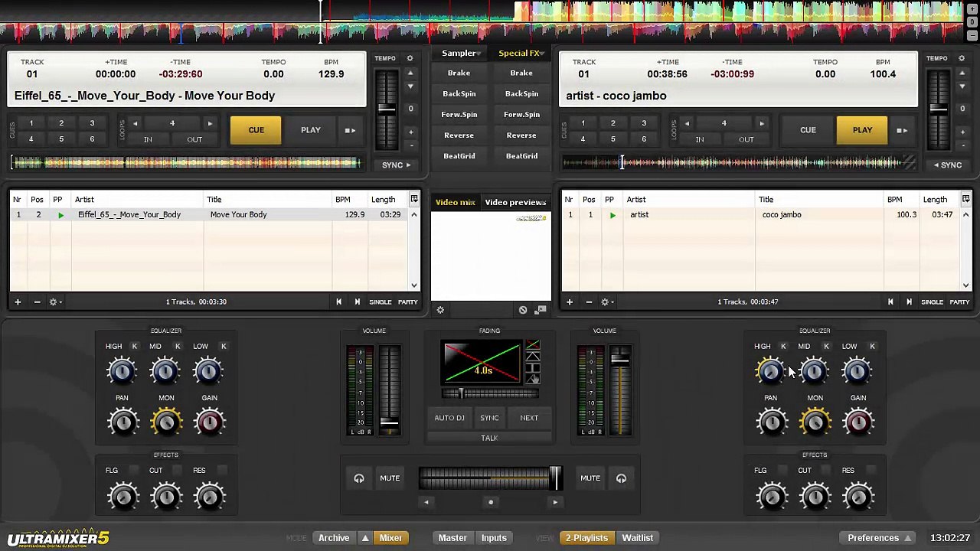The image size is (980, 551).
Task: Remove a track from the left playlist
Action: [37, 302]
